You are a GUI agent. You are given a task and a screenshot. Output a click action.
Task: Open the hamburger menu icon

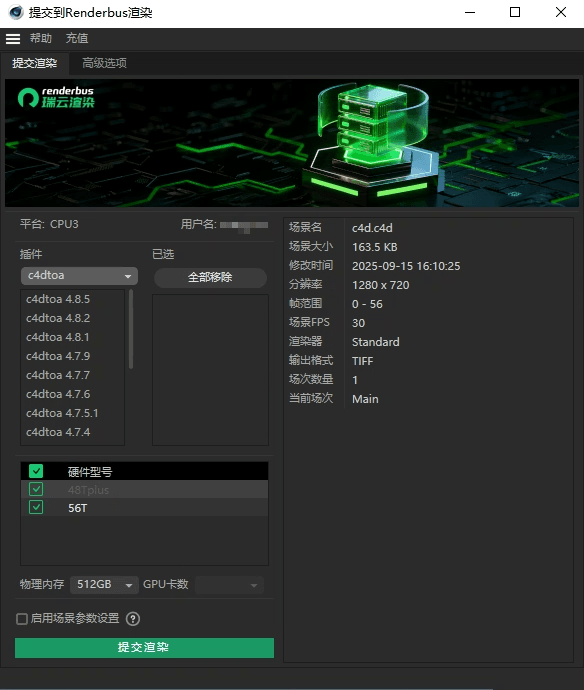click(13, 39)
